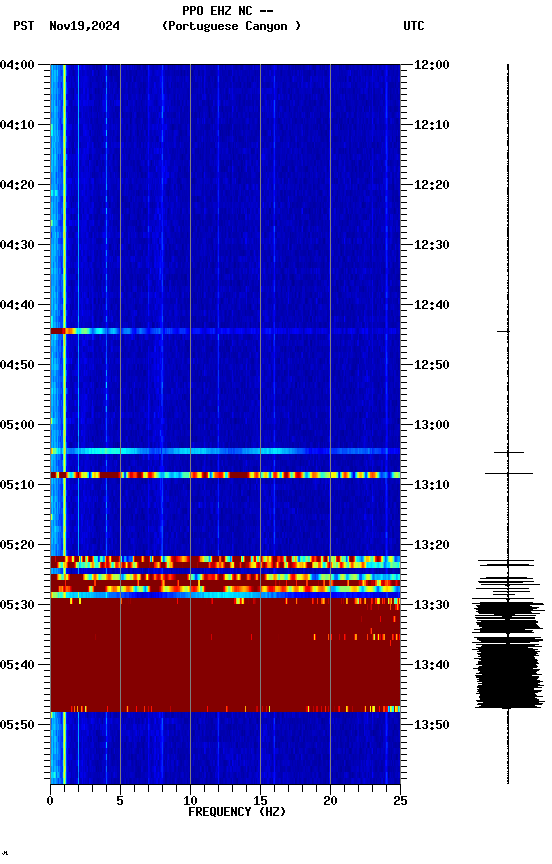Click the '13:00' UTC time label
The width and height of the screenshot is (552, 864).
(432, 425)
